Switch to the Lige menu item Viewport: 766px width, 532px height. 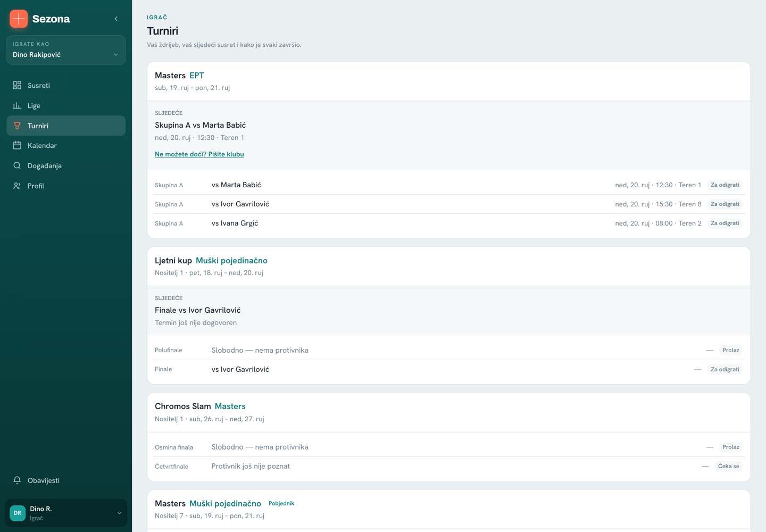tap(66, 105)
